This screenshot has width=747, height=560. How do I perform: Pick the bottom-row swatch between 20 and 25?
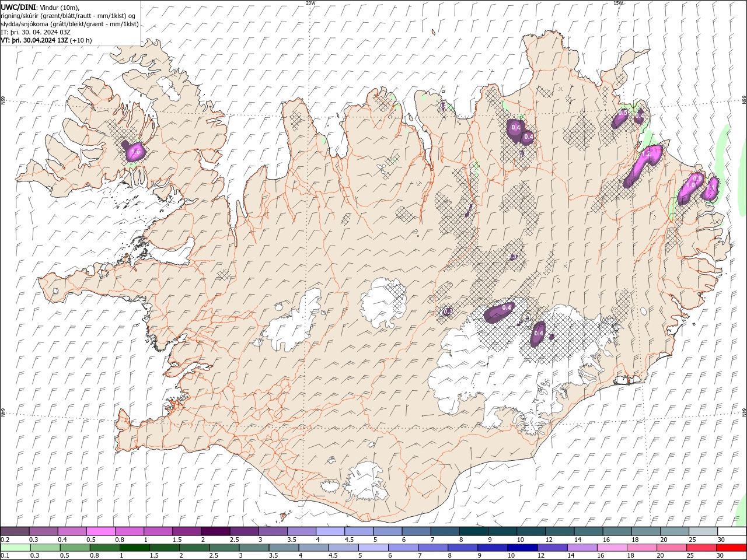(671, 547)
